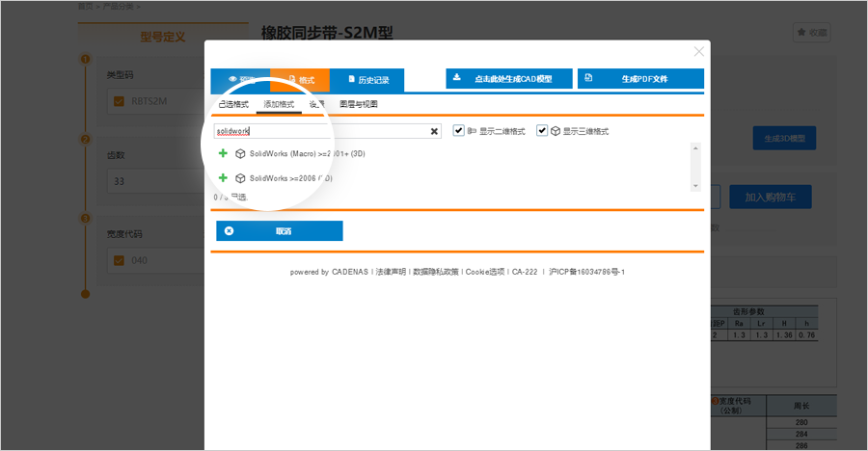Click the cube icon next to SolidWorks (Macro)
Image resolution: width=868 pixels, height=451 pixels.
[240, 153]
